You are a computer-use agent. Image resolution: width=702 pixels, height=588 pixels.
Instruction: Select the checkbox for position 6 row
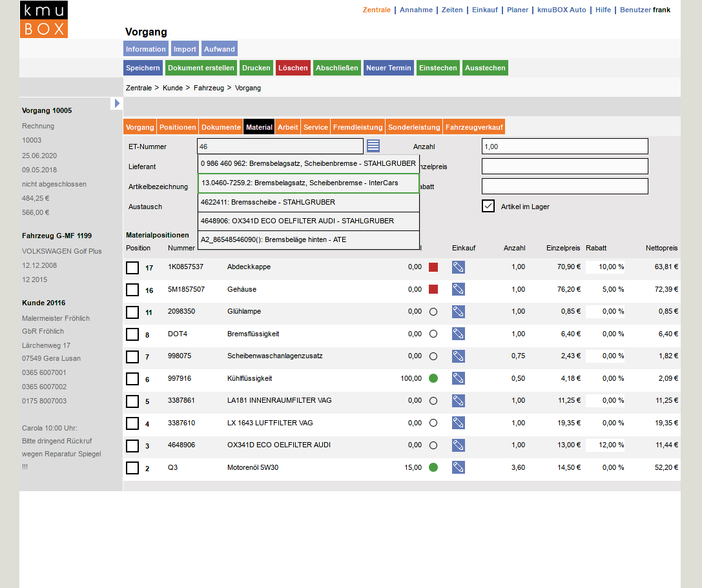[x=132, y=379]
